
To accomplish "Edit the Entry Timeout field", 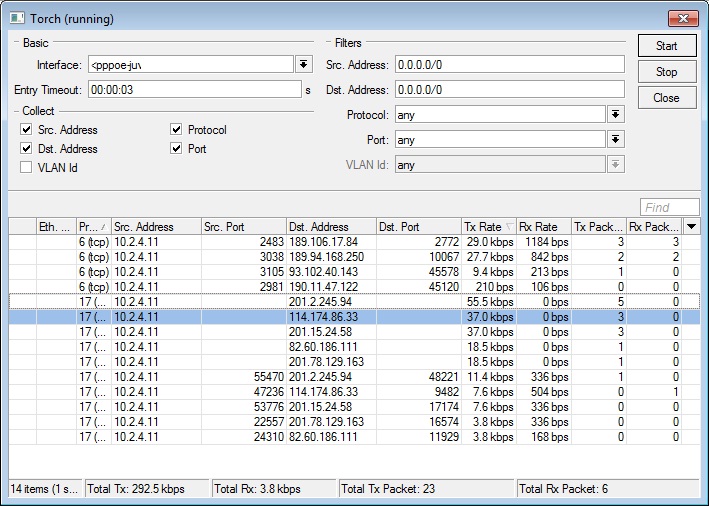I will tap(194, 89).
